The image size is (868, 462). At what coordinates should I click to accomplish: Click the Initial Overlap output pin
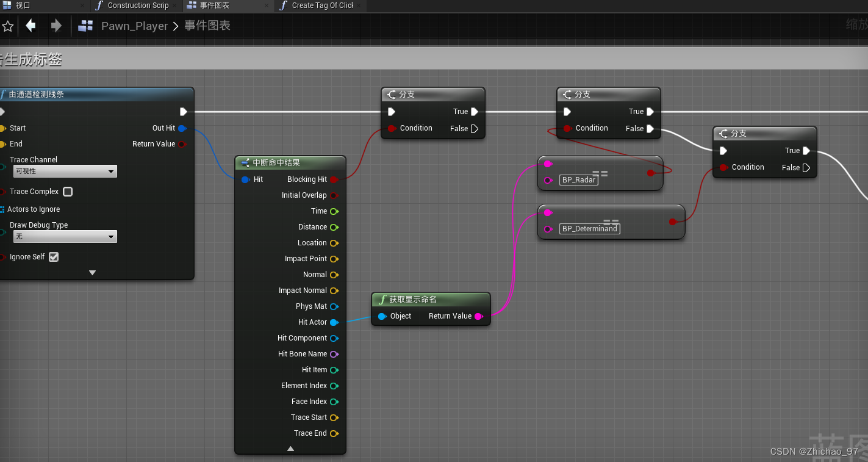334,195
